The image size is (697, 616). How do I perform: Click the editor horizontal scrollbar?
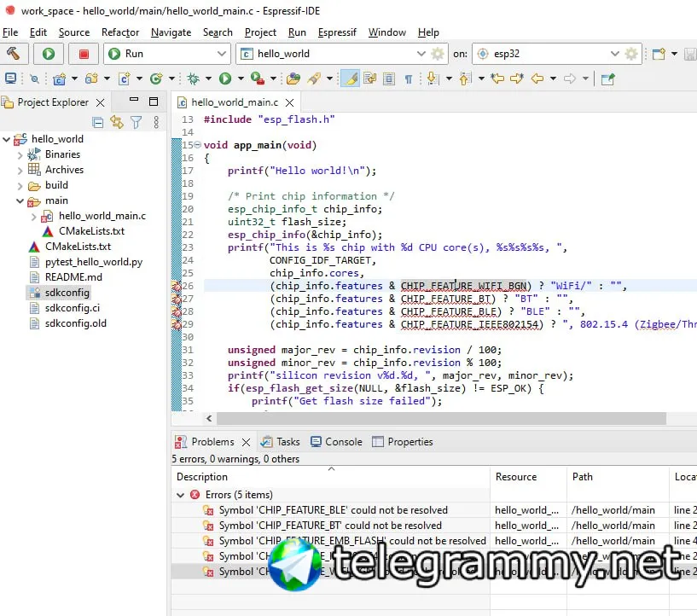[x=440, y=419]
